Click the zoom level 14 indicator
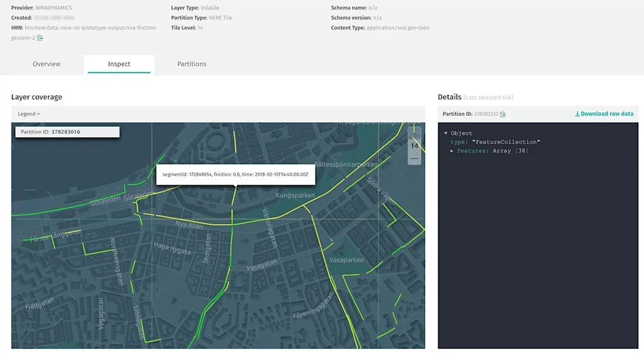This screenshot has height=353, width=644. pos(414,146)
